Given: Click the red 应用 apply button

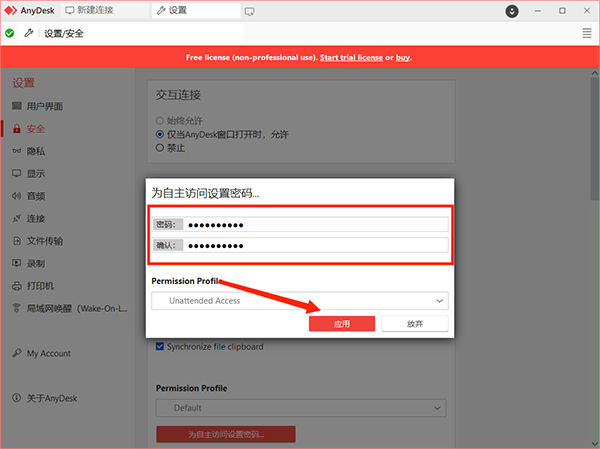Looking at the screenshot, I should coord(342,324).
